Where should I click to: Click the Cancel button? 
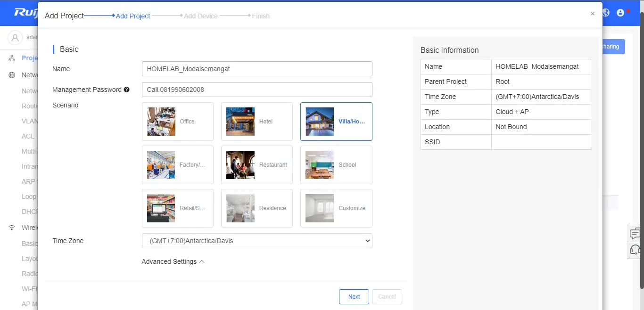point(387,297)
